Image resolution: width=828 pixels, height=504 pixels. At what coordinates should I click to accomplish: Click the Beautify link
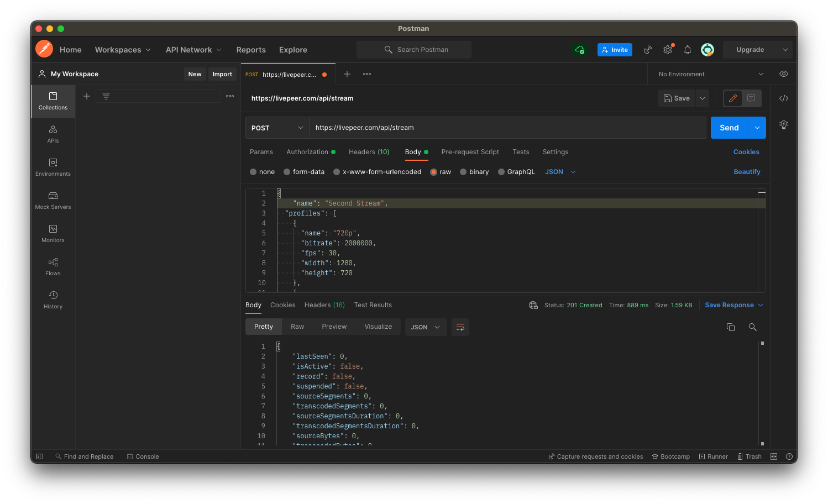click(747, 172)
